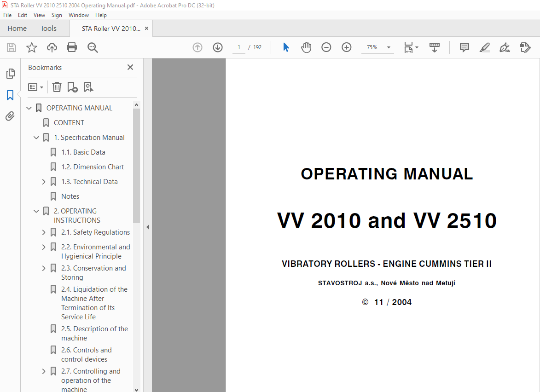Jump to 1.1. Basic Data bookmark
The height and width of the screenshot is (392, 540).
(x=83, y=152)
